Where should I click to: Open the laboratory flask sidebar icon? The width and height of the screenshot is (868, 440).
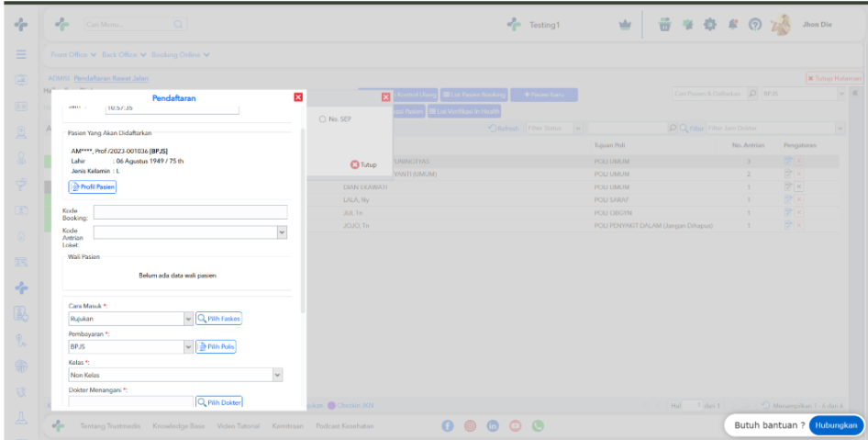21,418
